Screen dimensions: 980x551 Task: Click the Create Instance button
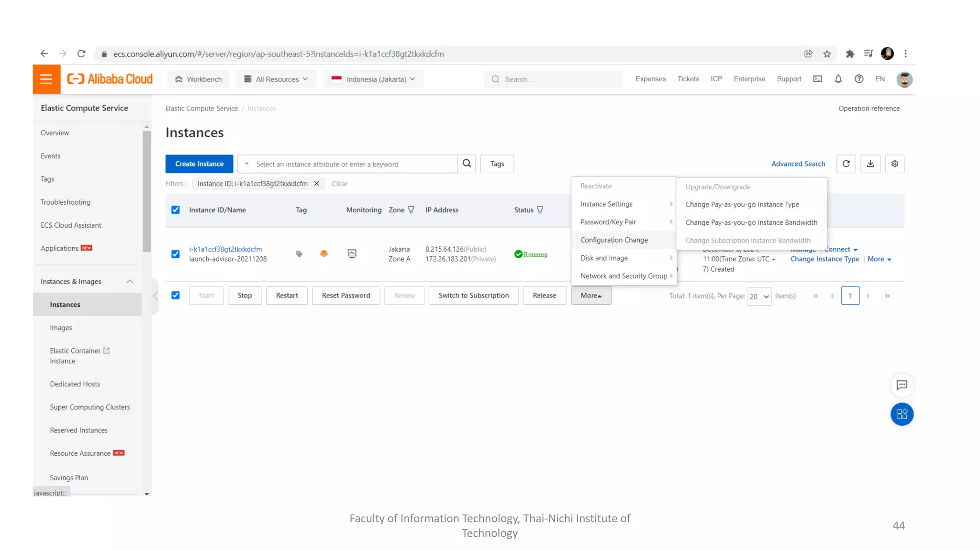[x=199, y=164]
